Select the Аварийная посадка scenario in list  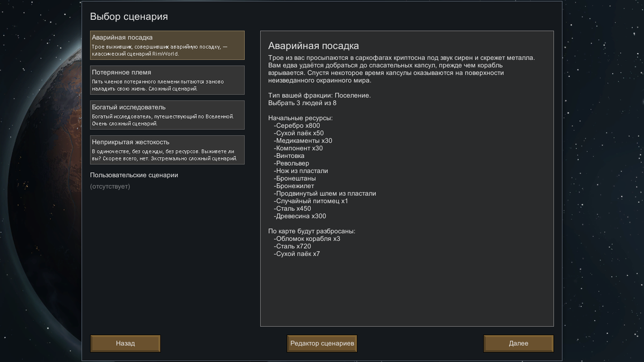[x=167, y=45]
